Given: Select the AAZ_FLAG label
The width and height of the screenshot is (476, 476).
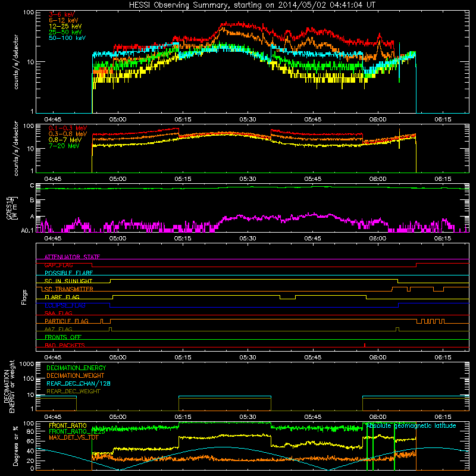Looking at the screenshot, I should click(x=58, y=329).
